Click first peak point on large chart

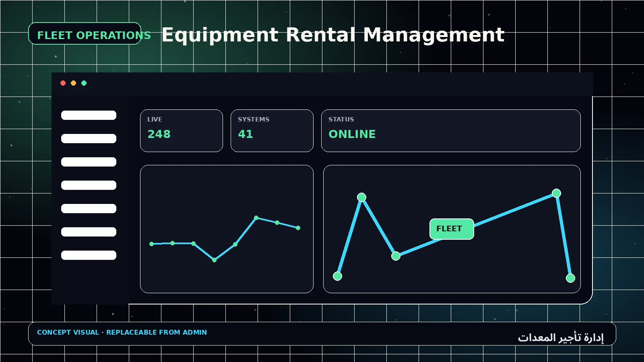[361, 197]
